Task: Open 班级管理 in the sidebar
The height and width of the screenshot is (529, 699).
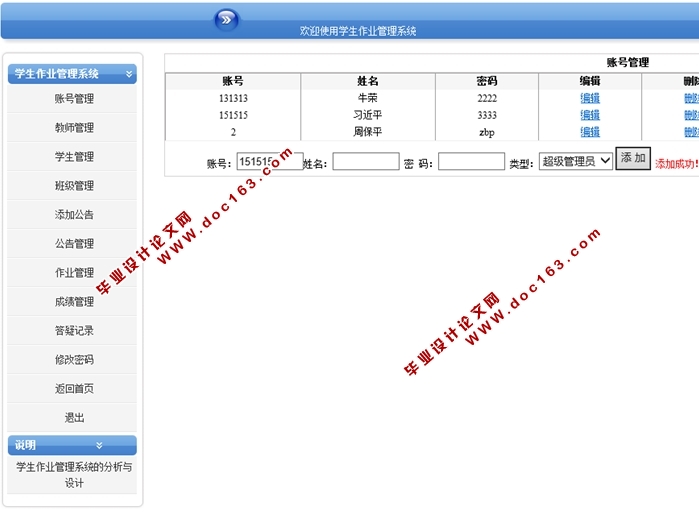Action: 74,185
